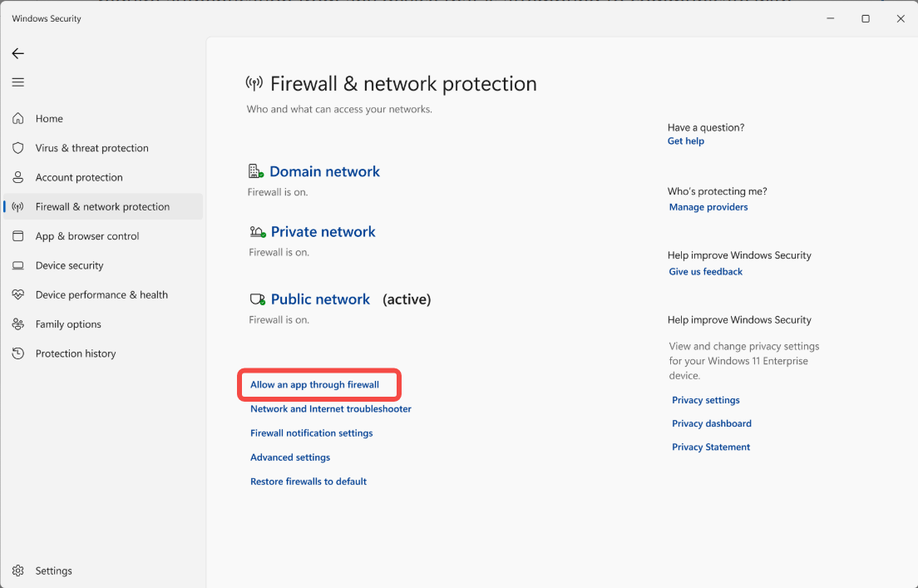Click "Who's protecting me?" heading
This screenshot has width=918, height=588.
coord(717,191)
